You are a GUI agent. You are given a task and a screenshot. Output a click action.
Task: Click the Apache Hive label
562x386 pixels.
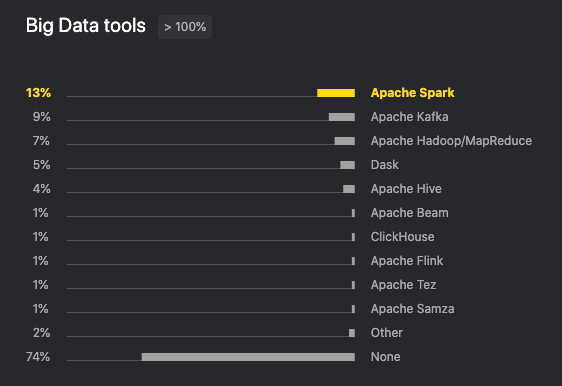point(406,189)
